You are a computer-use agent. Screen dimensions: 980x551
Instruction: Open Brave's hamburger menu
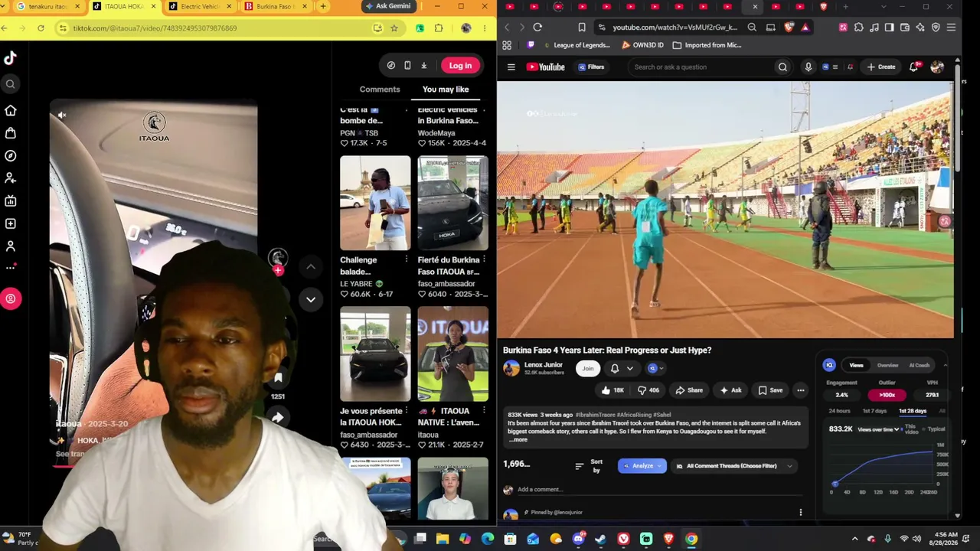pyautogui.click(x=951, y=28)
